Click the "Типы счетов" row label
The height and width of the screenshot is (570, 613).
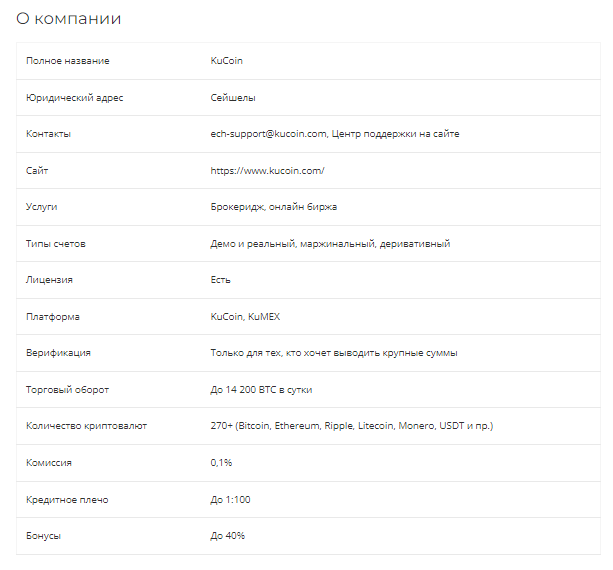coord(56,244)
